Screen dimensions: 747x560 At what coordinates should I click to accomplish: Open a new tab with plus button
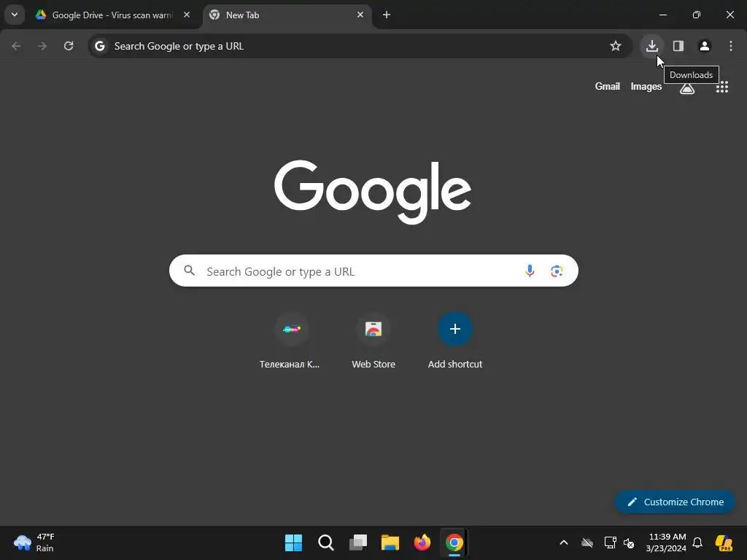coord(387,15)
